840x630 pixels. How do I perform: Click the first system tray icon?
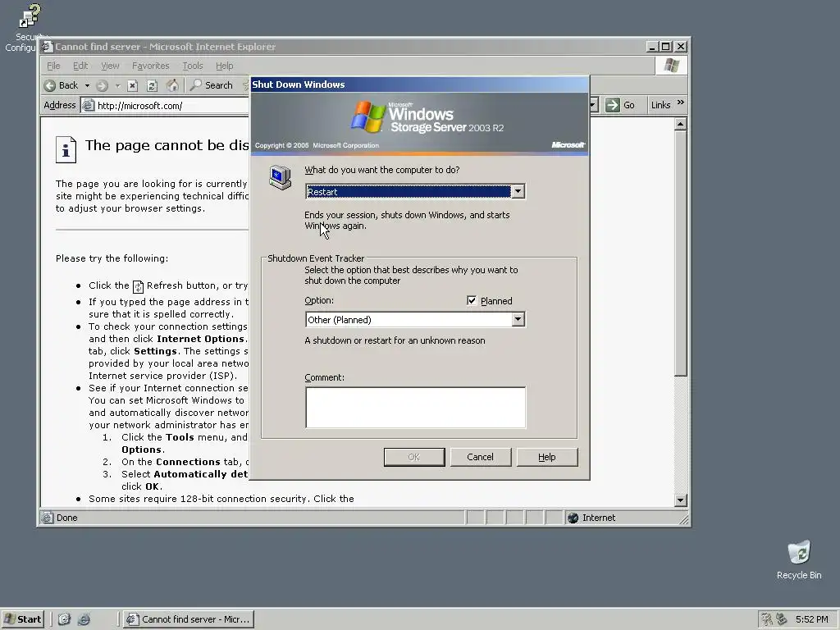[767, 619]
